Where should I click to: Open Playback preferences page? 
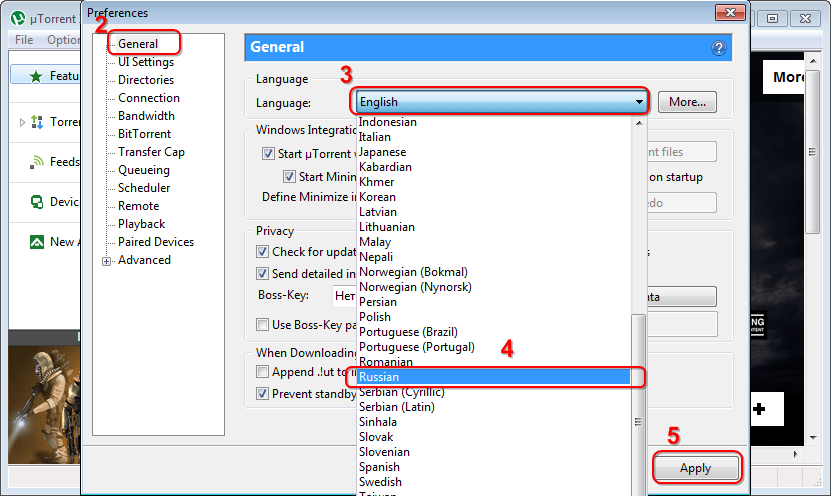click(142, 224)
